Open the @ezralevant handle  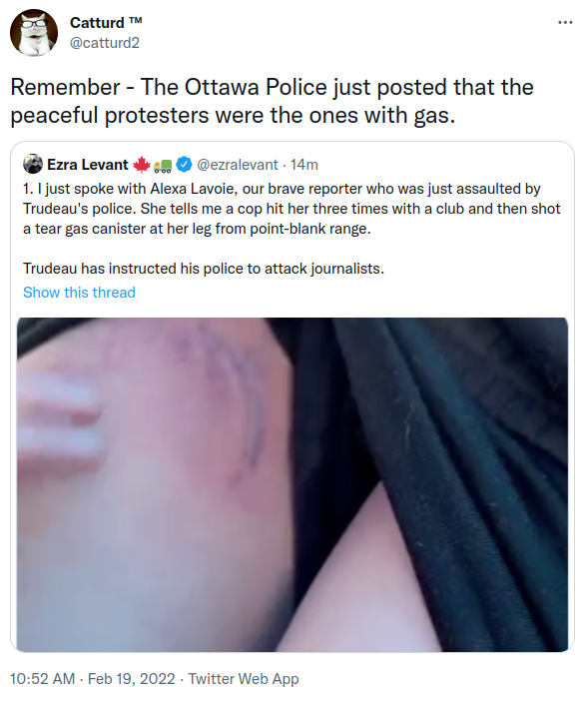pyautogui.click(x=238, y=165)
